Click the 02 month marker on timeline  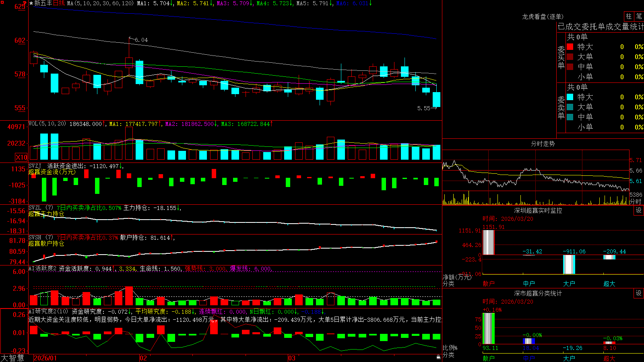click(143, 358)
